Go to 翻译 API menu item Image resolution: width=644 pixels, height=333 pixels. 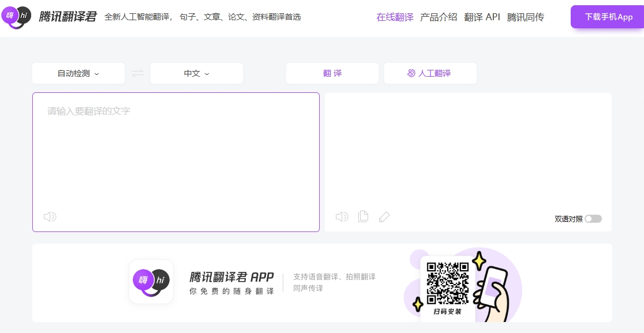tap(482, 17)
